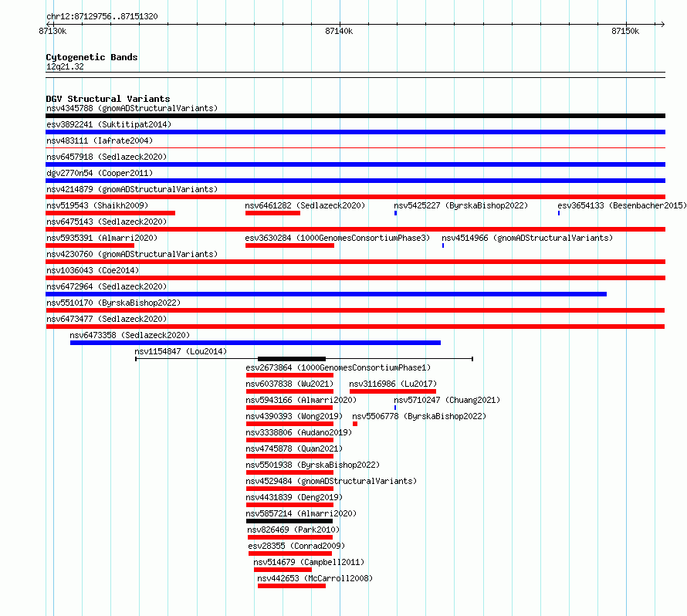
Task: Click esv3654133 (Besenbacher2015) label
Action: [x=621, y=205]
